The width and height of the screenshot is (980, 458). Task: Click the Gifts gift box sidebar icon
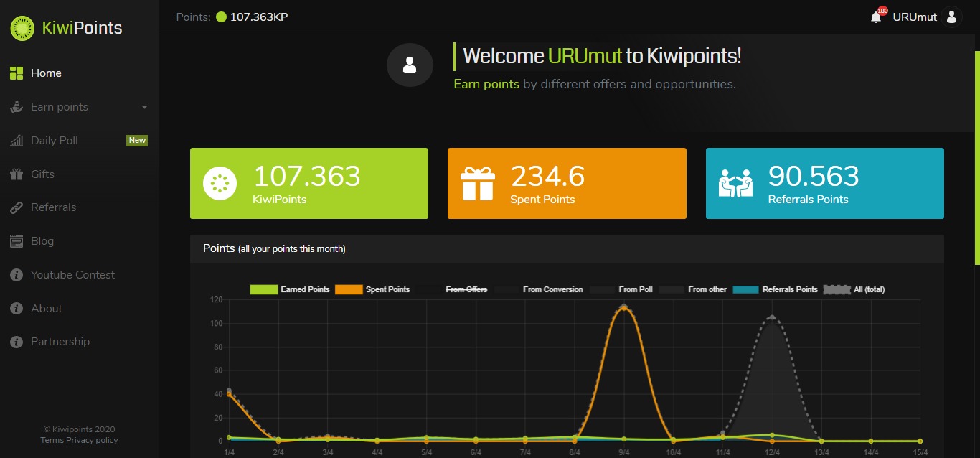(x=17, y=174)
